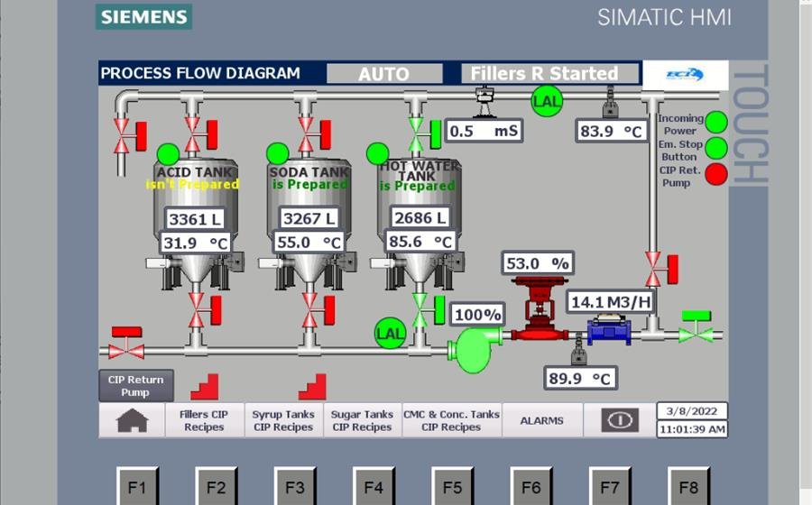Click the power/standby icon button
The image size is (812, 505).
click(x=619, y=420)
